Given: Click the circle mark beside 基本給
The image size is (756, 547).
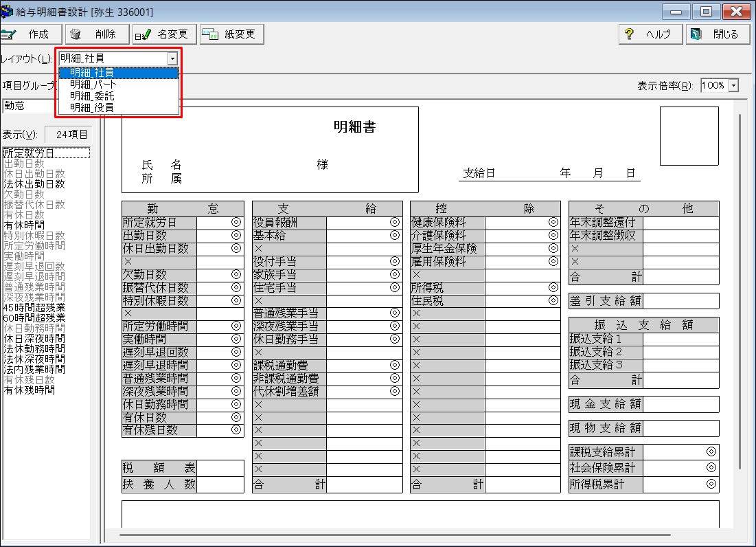Looking at the screenshot, I should pyautogui.click(x=394, y=235).
